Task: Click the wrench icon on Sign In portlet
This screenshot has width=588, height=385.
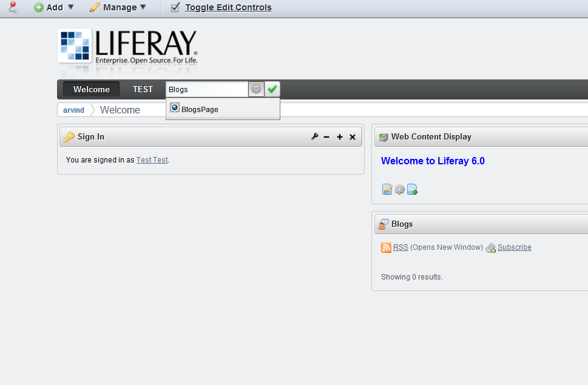Action: 315,137
